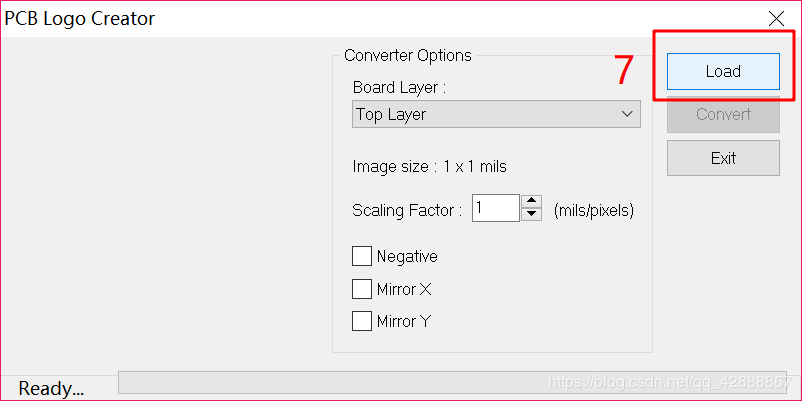Expand the Board Layer chevron arrow
This screenshot has height=401, width=802.
[x=627, y=114]
